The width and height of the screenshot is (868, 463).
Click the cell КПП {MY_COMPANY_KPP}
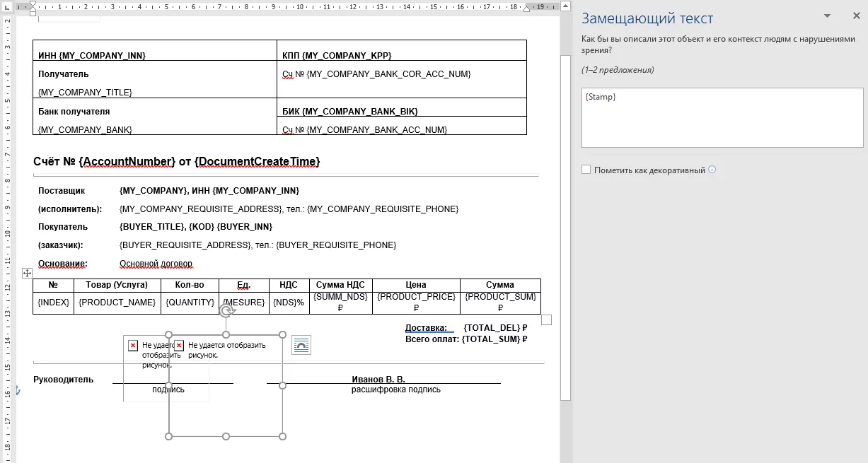(x=402, y=51)
